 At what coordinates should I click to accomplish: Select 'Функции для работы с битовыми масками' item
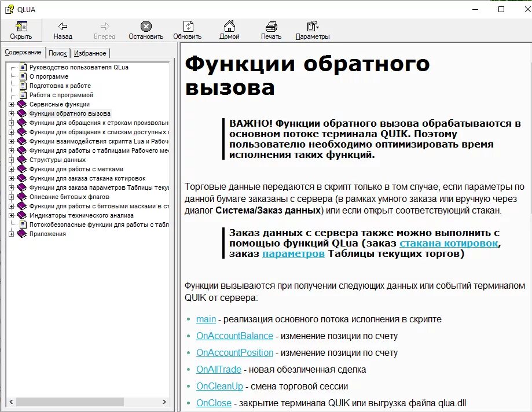click(99, 206)
